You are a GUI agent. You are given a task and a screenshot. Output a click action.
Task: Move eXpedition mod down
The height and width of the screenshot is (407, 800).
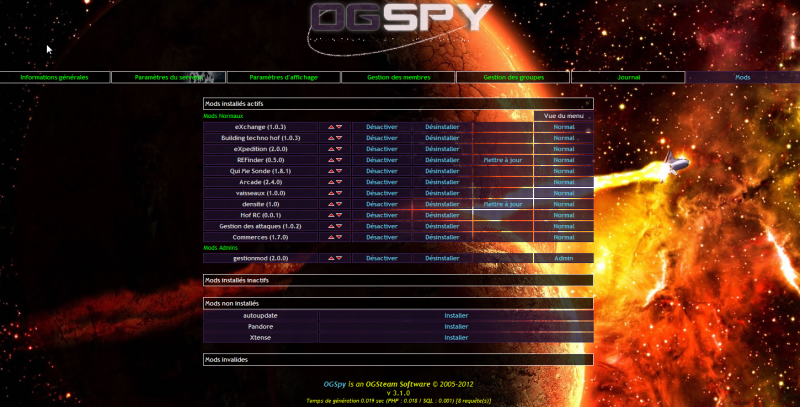click(339, 149)
